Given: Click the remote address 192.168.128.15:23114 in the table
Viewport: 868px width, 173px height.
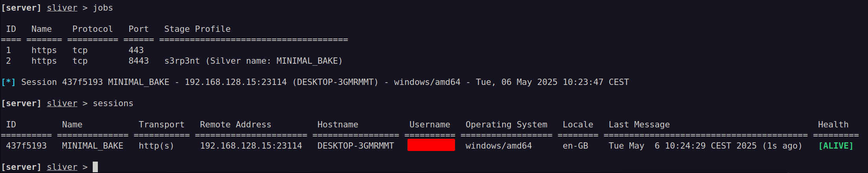Looking at the screenshot, I should coord(251,146).
